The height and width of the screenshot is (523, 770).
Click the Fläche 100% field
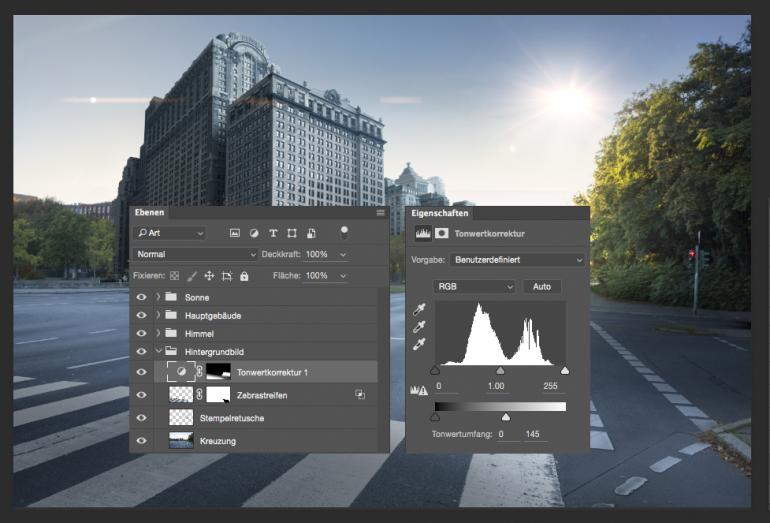tap(320, 275)
